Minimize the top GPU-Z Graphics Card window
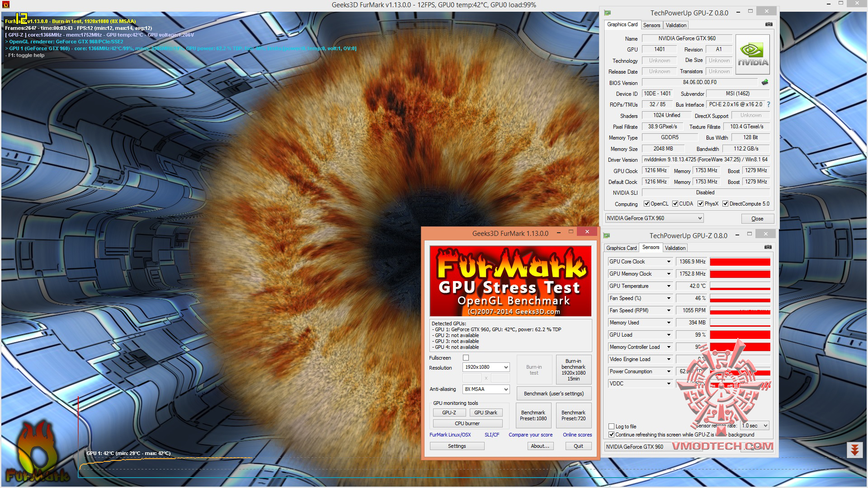The width and height of the screenshot is (868, 488). pos(738,12)
